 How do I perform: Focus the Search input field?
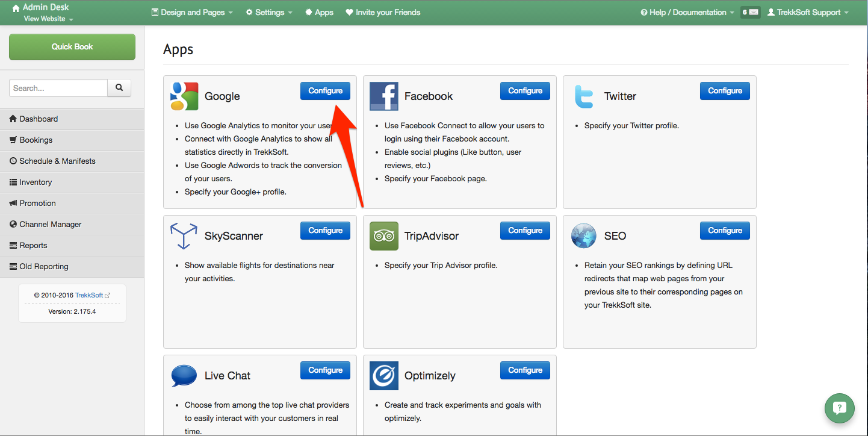pyautogui.click(x=58, y=88)
